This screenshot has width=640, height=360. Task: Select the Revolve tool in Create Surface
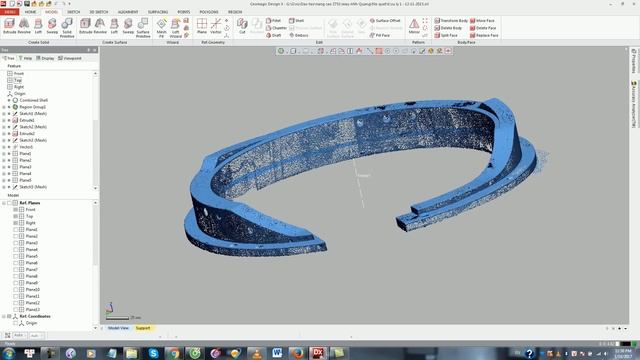(x=100, y=26)
